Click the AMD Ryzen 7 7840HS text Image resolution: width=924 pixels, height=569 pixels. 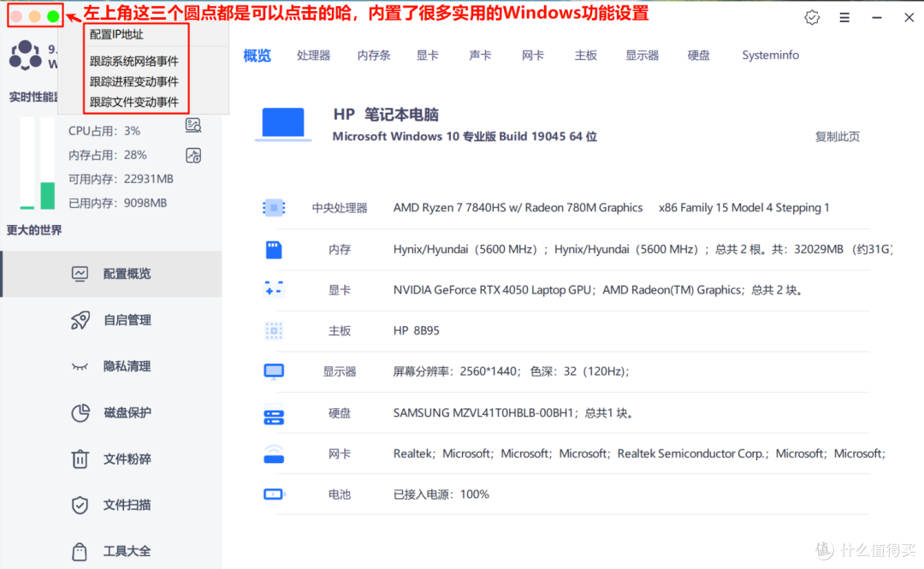click(518, 208)
